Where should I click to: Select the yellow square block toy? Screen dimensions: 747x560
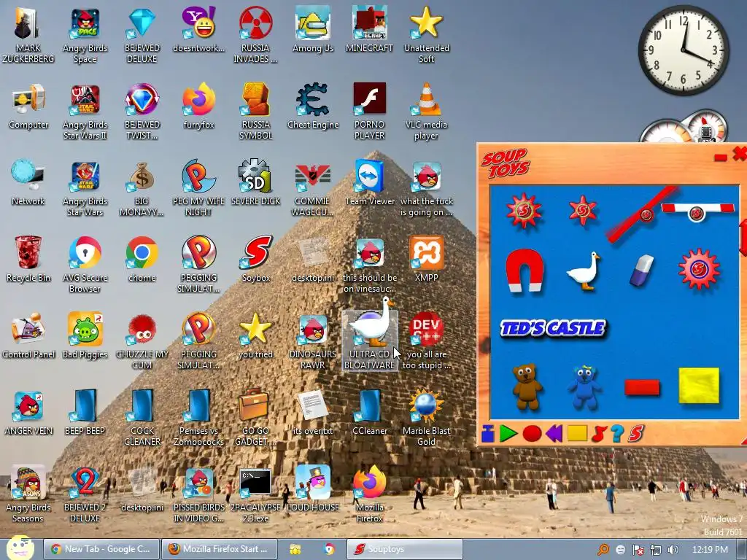point(699,385)
